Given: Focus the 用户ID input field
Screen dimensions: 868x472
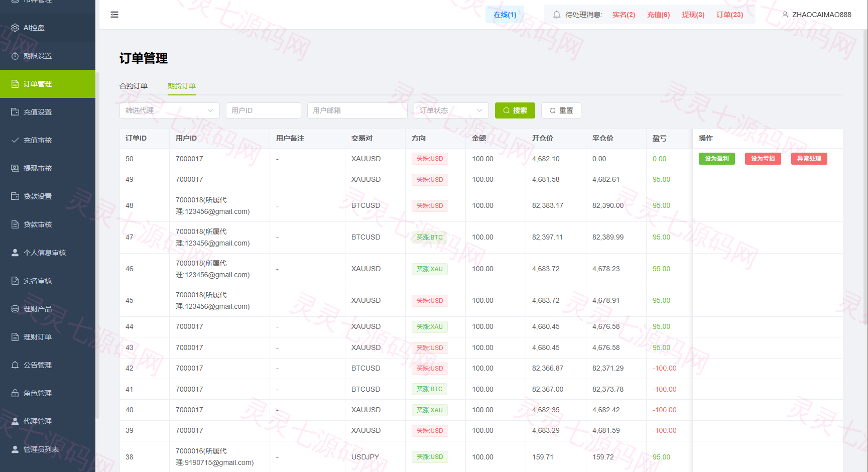Looking at the screenshot, I should 264,110.
